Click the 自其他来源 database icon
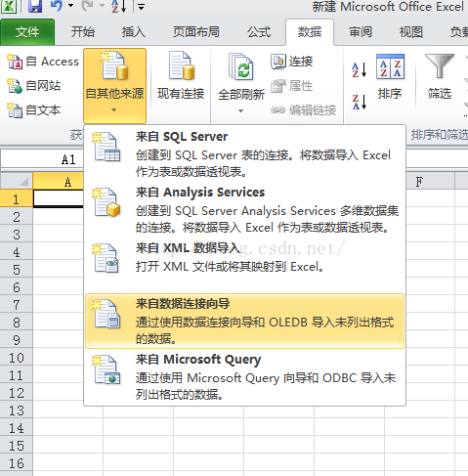This screenshot has height=476, width=468. [114, 66]
